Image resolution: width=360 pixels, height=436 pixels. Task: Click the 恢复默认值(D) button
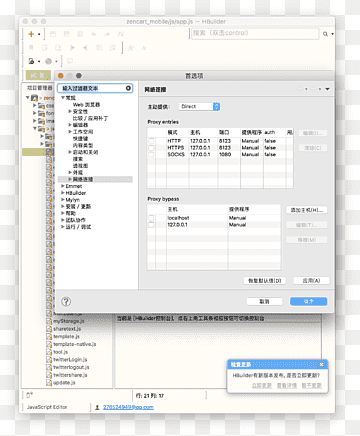coord(265,281)
